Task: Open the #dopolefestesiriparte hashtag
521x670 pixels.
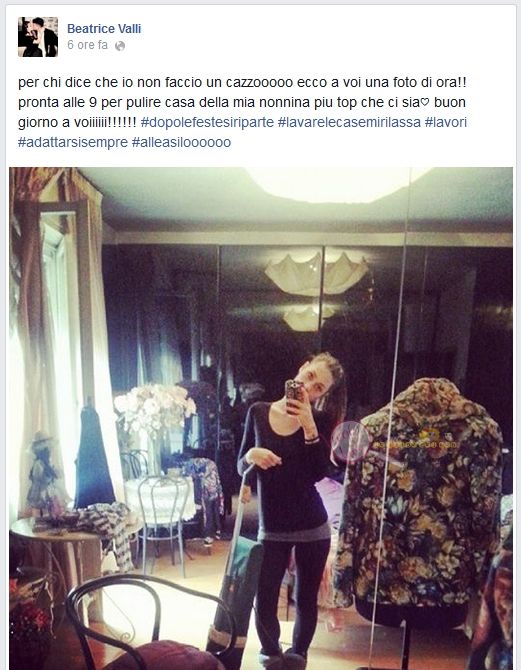Action: pyautogui.click(x=207, y=122)
